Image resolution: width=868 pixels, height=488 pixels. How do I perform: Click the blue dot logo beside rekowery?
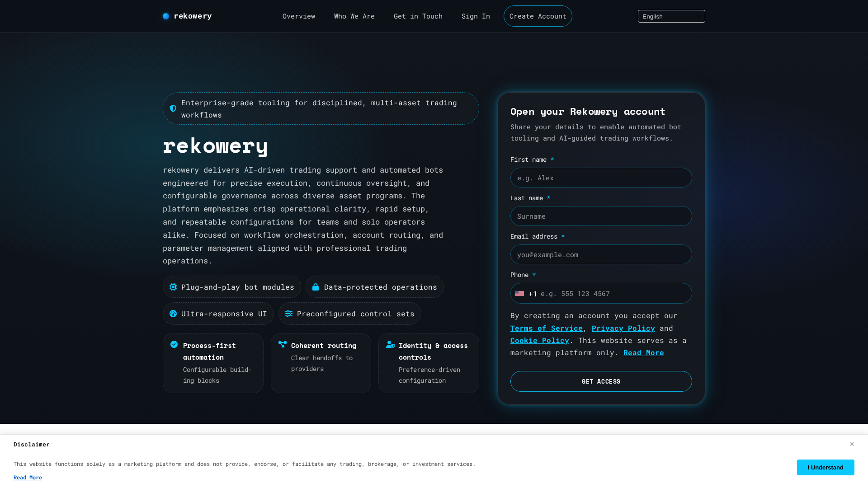(166, 16)
